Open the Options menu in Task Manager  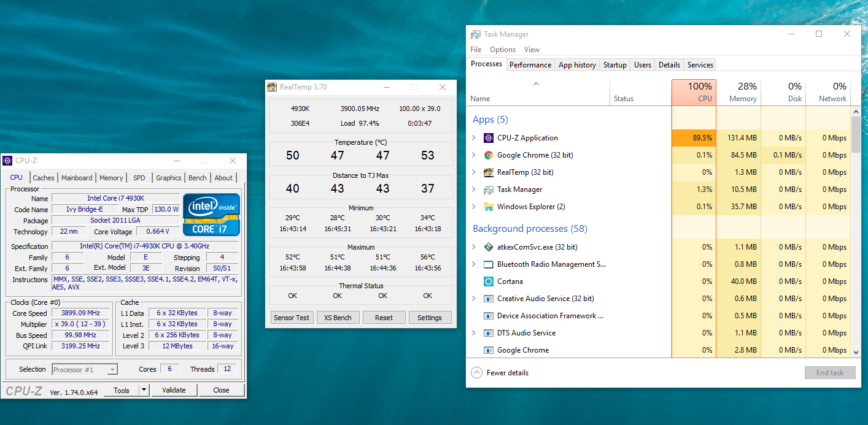pos(503,50)
